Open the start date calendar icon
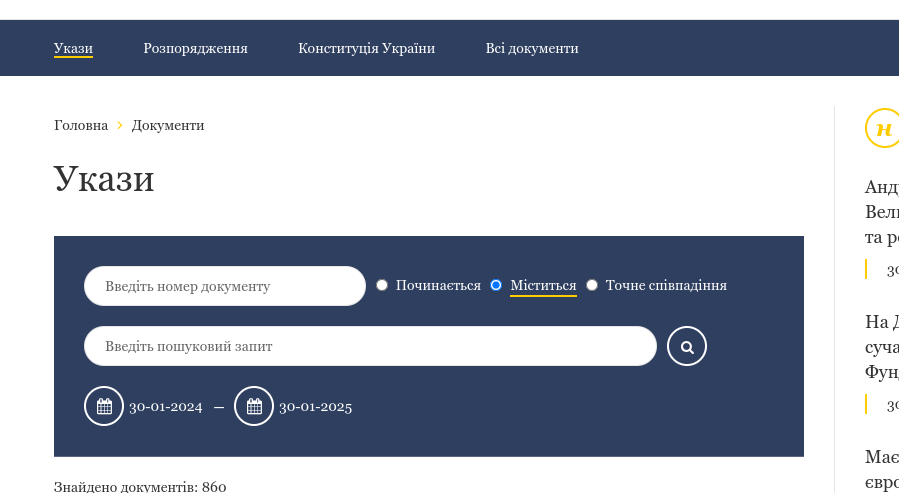The width and height of the screenshot is (899, 493). click(x=104, y=406)
